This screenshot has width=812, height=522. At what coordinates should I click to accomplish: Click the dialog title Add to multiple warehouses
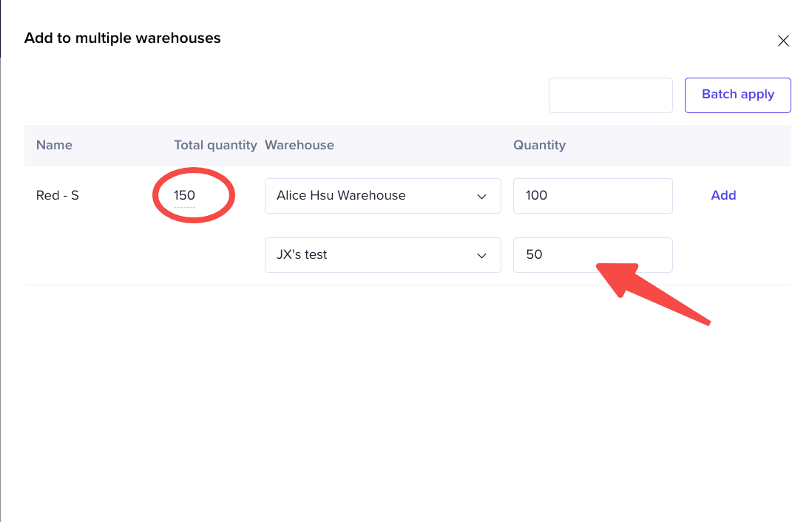pyautogui.click(x=123, y=38)
